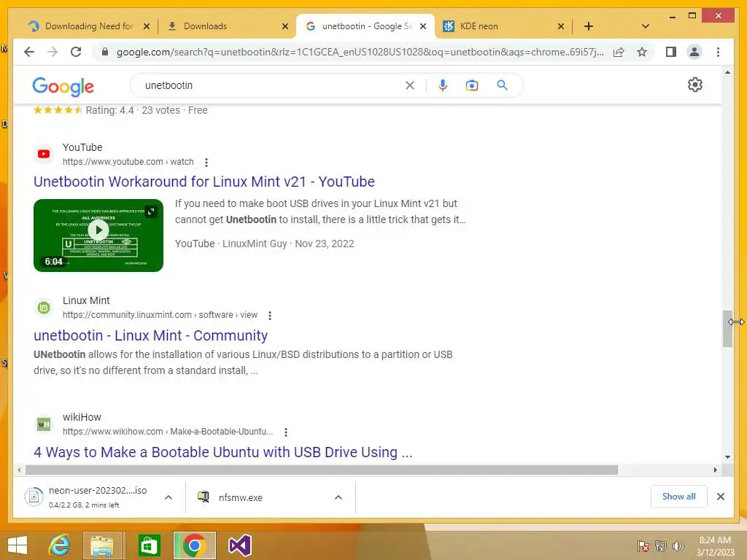
Task: Switch to the Downloading Need for tab
Action: click(89, 26)
